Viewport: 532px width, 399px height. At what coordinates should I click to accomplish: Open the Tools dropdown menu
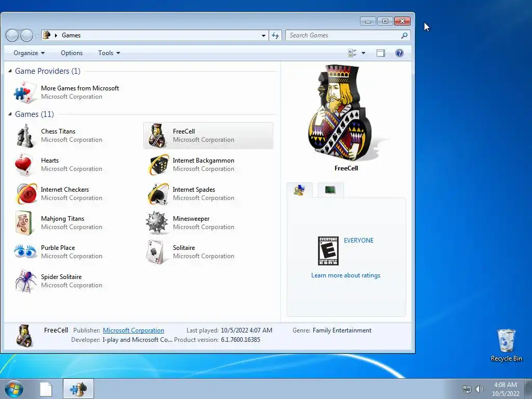[109, 53]
